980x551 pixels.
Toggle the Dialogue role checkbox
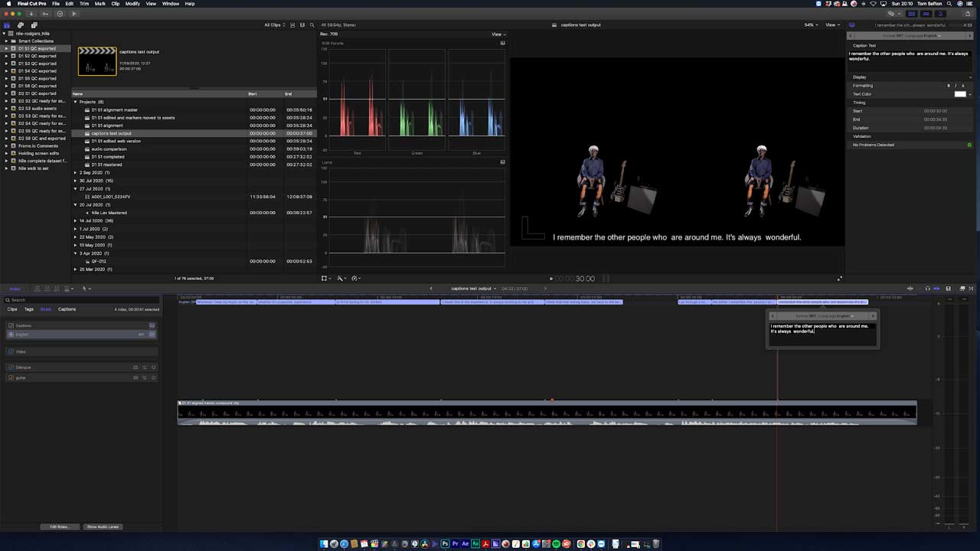[x=11, y=367]
